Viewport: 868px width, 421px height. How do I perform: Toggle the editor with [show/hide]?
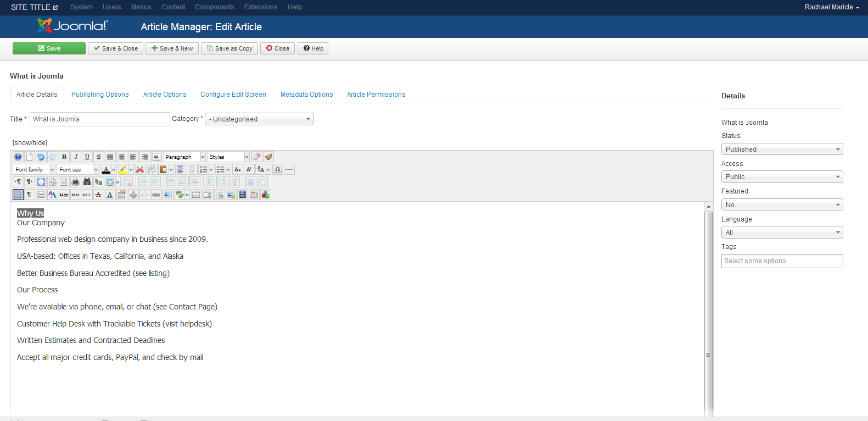click(x=30, y=143)
